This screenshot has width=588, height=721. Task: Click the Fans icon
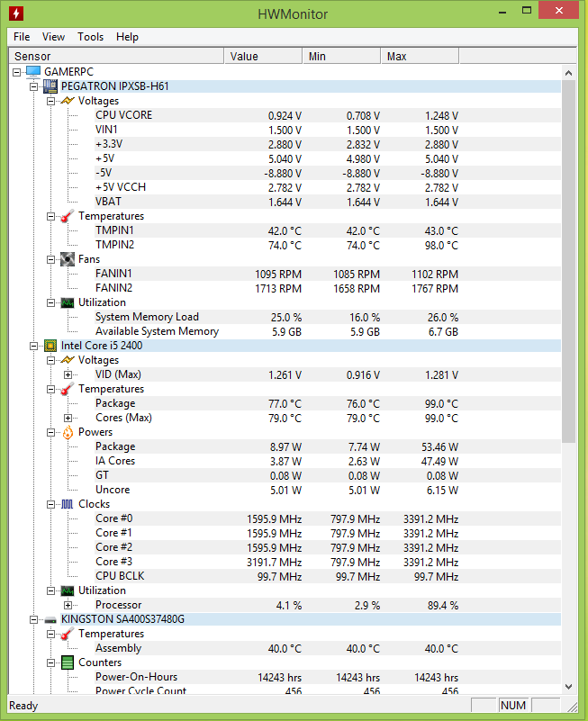point(68,259)
